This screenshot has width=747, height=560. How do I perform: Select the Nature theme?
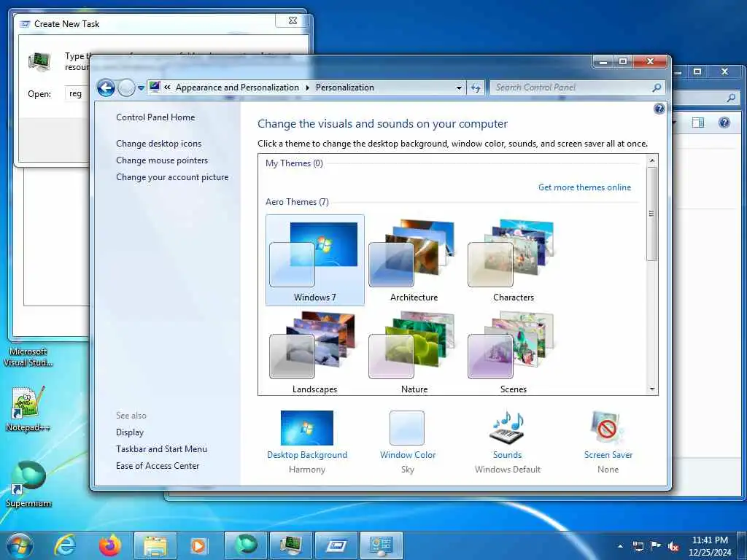pos(414,352)
